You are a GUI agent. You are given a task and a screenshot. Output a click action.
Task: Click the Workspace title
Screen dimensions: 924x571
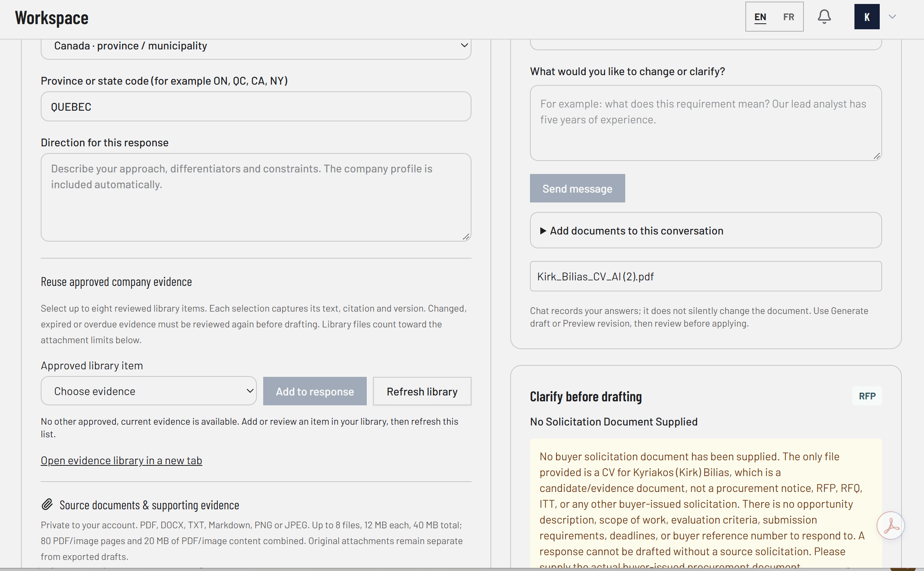point(52,18)
